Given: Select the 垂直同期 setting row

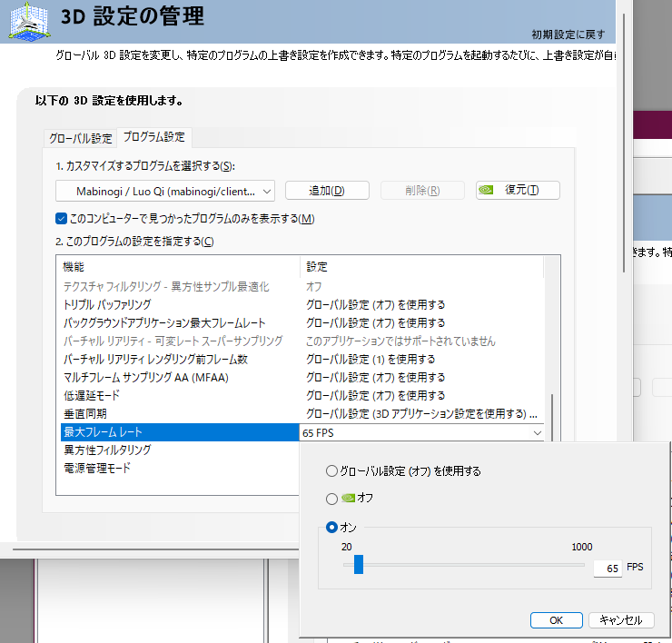Looking at the screenshot, I should tap(302, 413).
